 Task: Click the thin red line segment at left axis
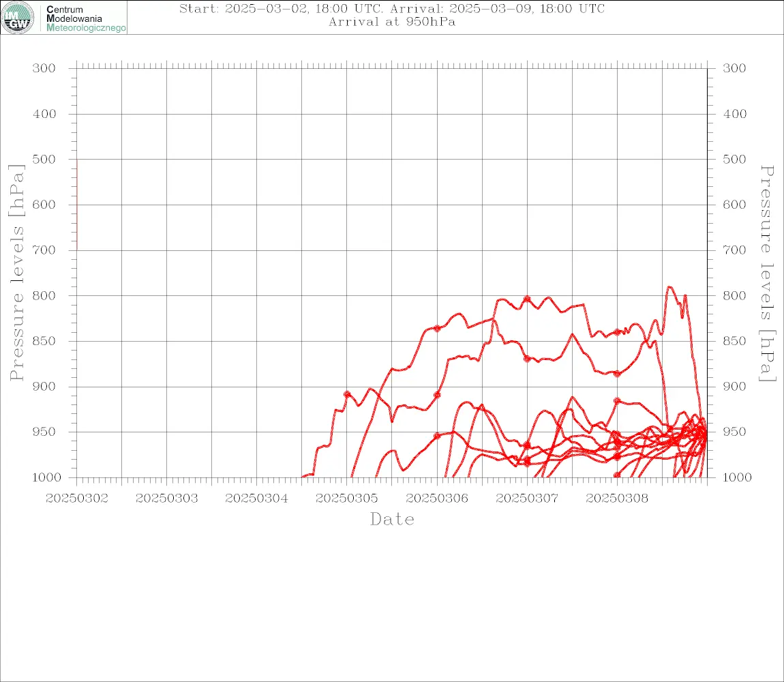(x=77, y=205)
